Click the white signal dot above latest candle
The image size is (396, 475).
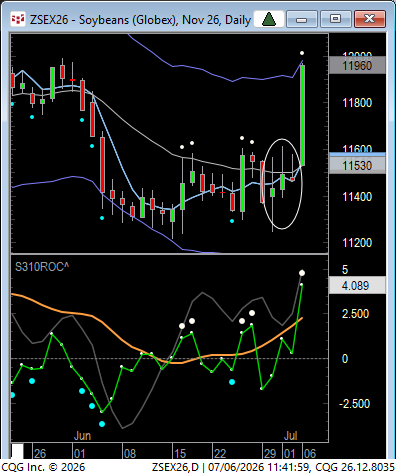click(302, 53)
